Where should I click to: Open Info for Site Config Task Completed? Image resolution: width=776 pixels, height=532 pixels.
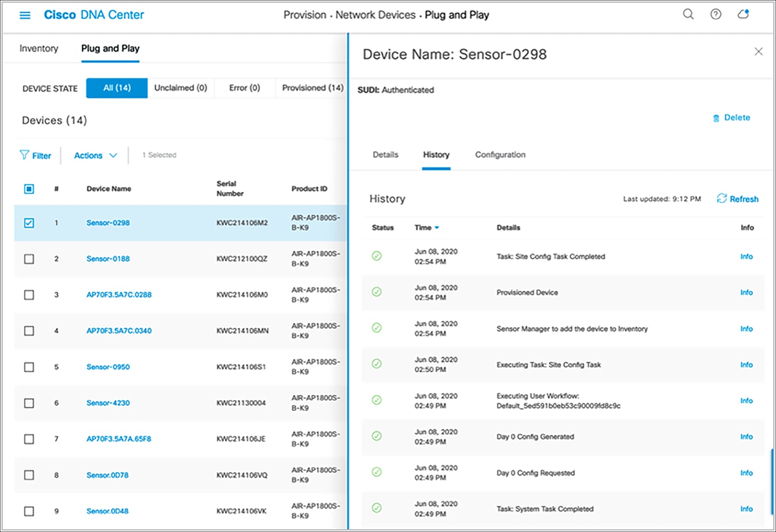click(746, 256)
